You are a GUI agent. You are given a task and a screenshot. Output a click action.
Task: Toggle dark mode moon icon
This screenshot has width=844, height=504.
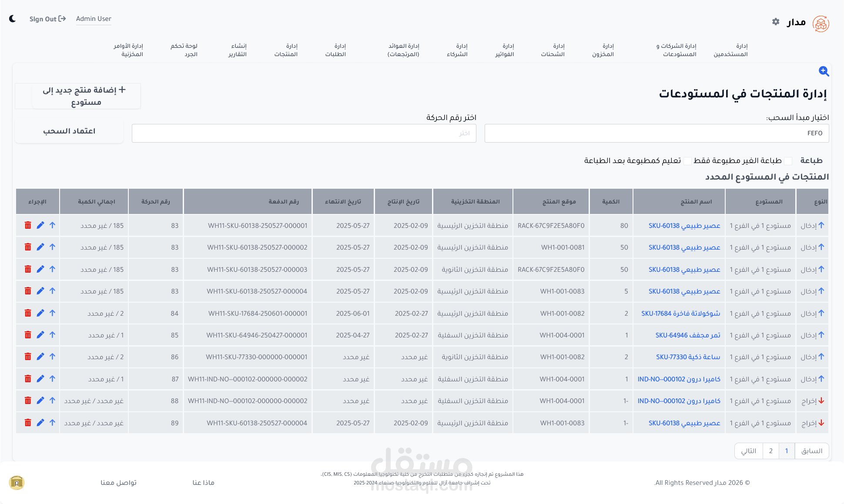(x=13, y=19)
